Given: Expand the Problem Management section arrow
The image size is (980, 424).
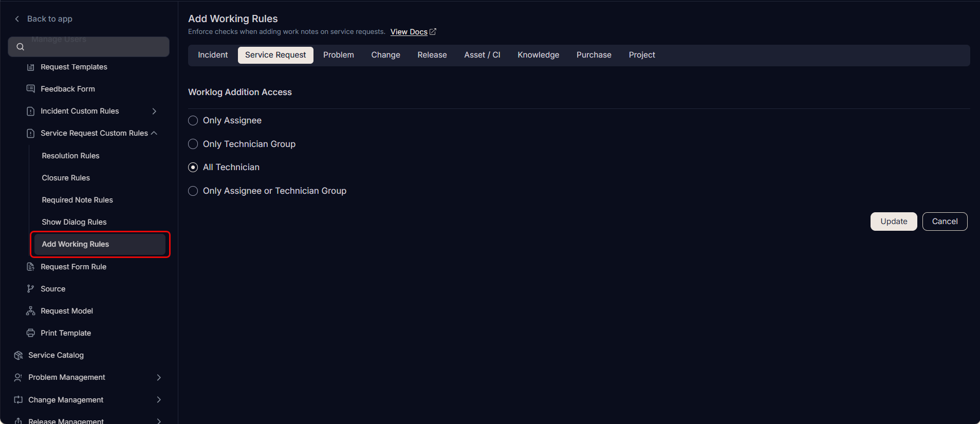Looking at the screenshot, I should point(159,377).
